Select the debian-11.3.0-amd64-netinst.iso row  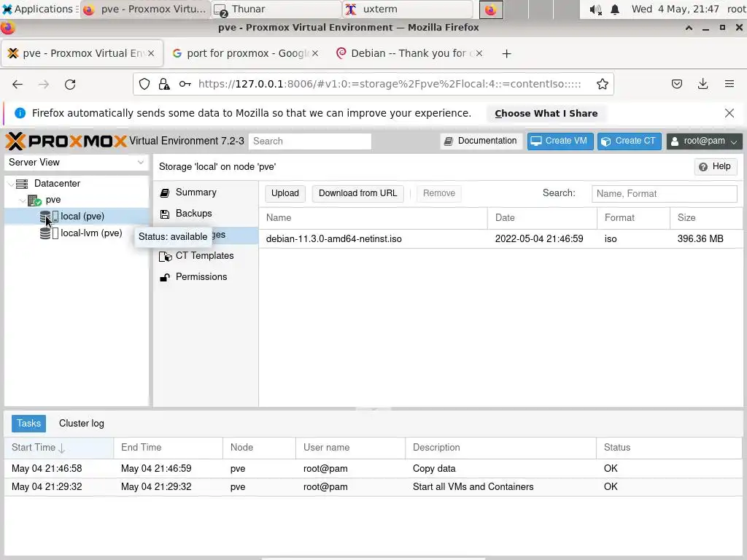500,239
